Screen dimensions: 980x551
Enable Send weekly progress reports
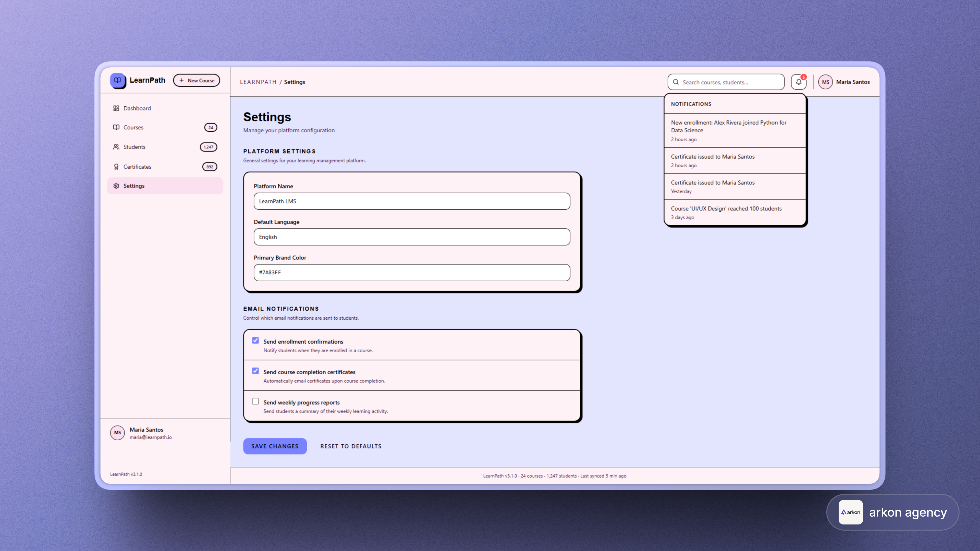(255, 401)
